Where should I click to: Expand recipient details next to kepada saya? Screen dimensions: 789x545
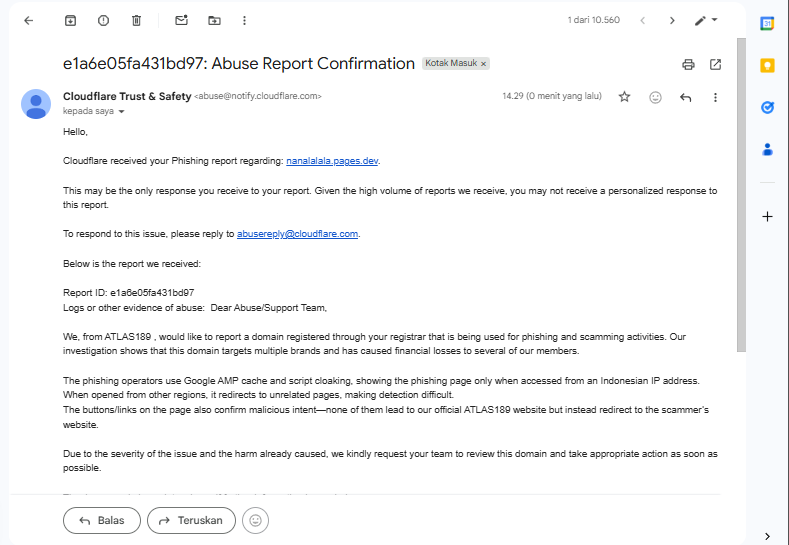(122, 112)
